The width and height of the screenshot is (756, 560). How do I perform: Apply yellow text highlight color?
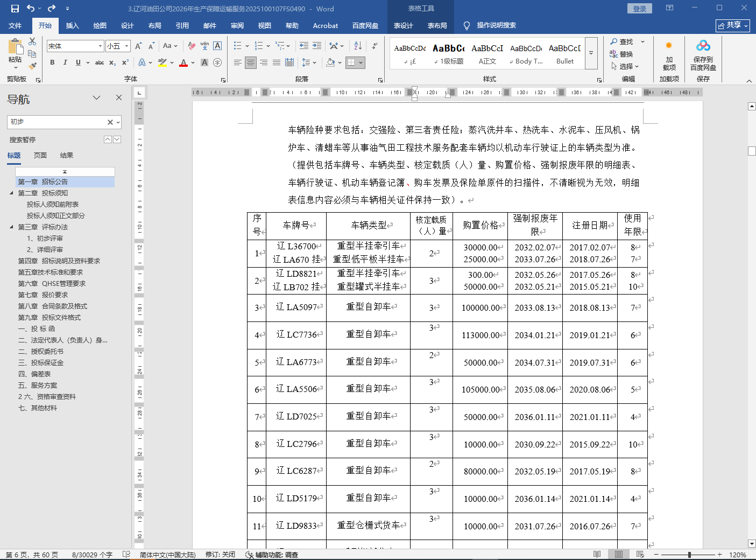click(162, 62)
